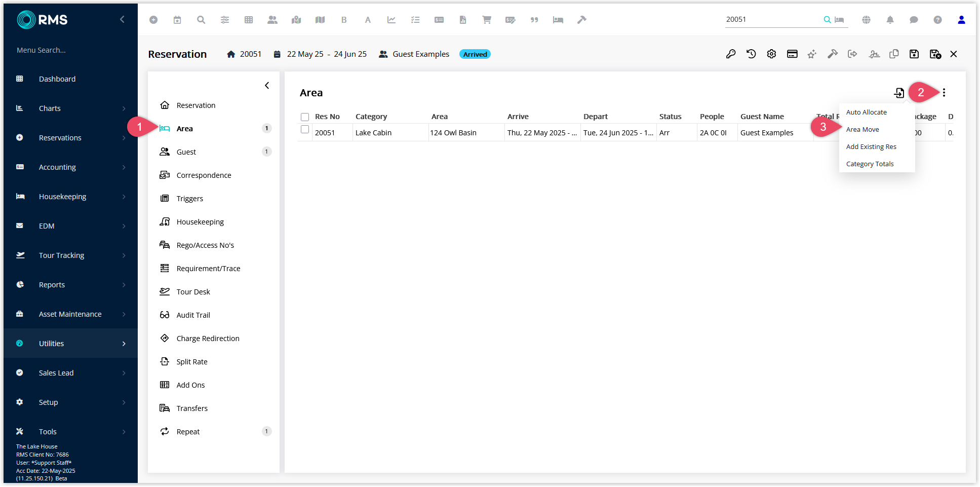The width and height of the screenshot is (980, 487).
Task: Open the Rego/Access No's tab
Action: click(x=214, y=245)
